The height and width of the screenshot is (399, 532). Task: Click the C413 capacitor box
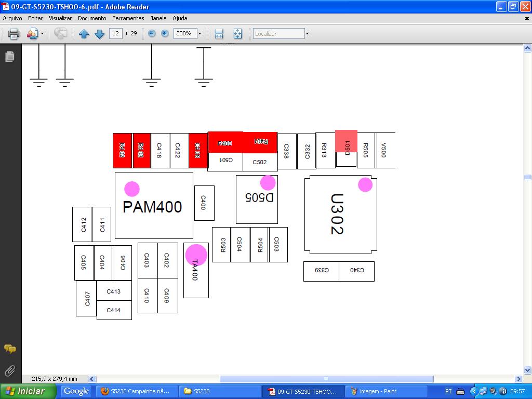tap(114, 290)
